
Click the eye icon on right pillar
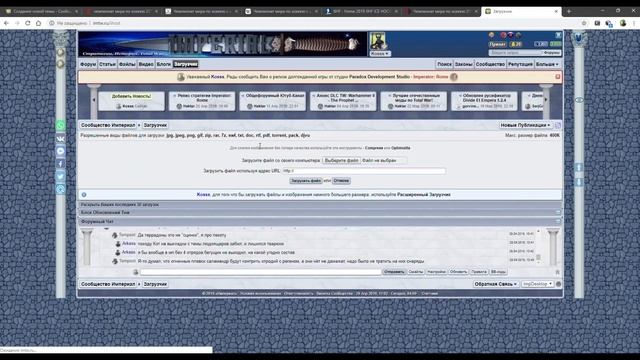[x=579, y=100]
